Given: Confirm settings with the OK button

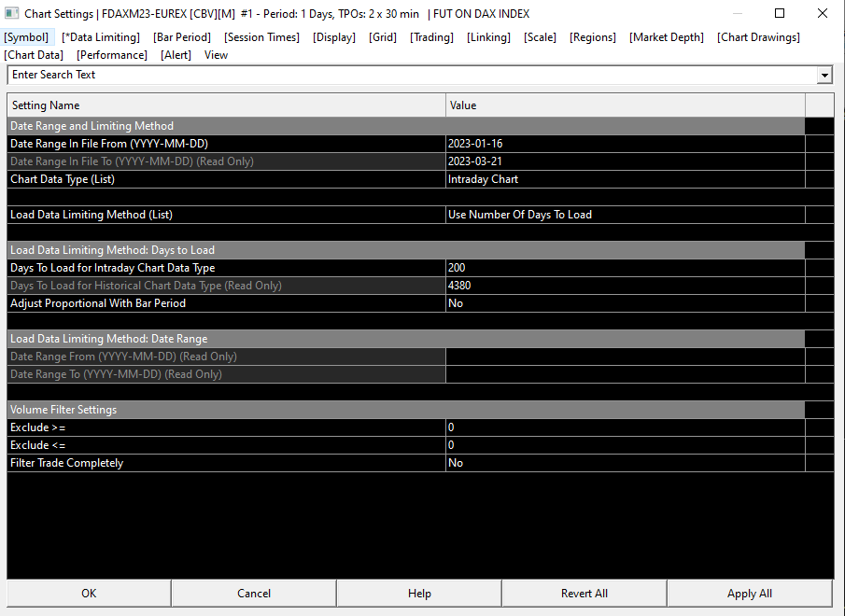Looking at the screenshot, I should click(89, 594).
